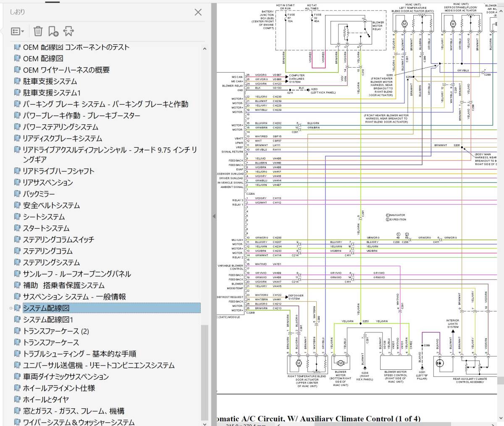
Task: Open パーキング ブレーキ システム bookmark
Action: (105, 104)
